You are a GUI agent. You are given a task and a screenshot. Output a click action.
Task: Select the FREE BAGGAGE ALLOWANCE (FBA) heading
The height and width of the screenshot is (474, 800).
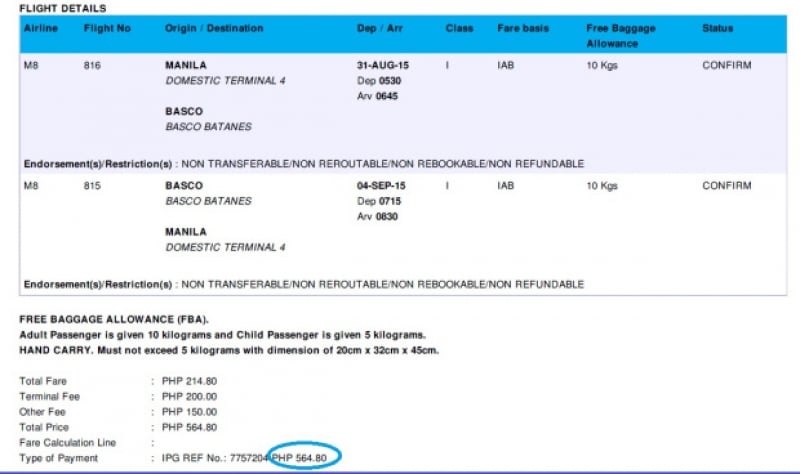coord(114,319)
